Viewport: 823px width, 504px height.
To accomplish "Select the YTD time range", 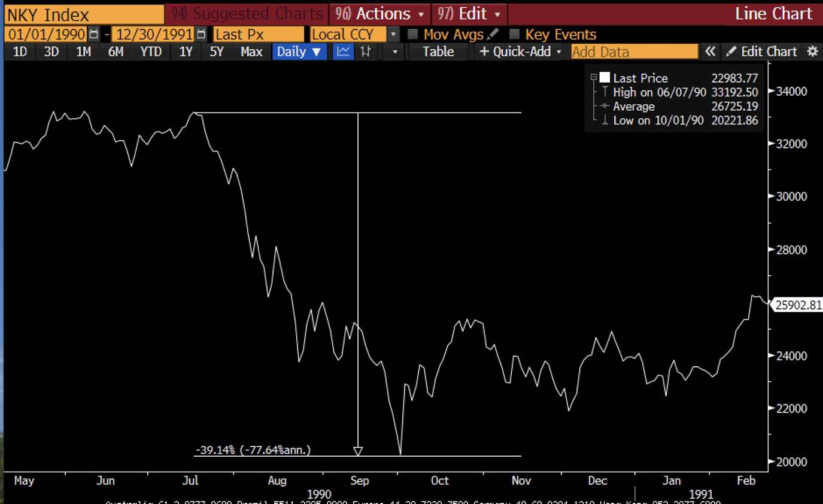I will pos(151,51).
